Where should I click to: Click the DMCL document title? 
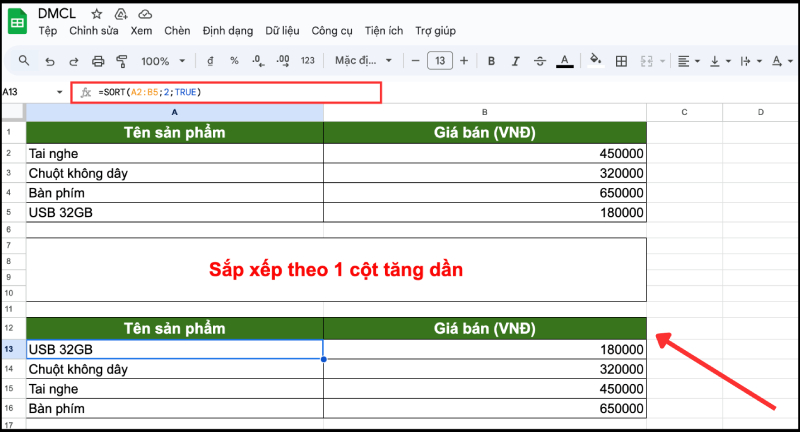coord(57,13)
